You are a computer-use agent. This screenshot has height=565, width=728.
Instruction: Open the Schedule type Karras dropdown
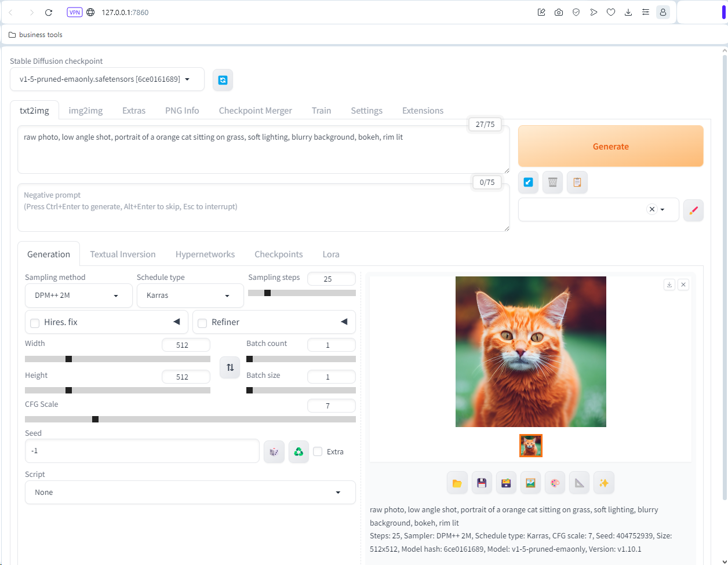(x=190, y=296)
